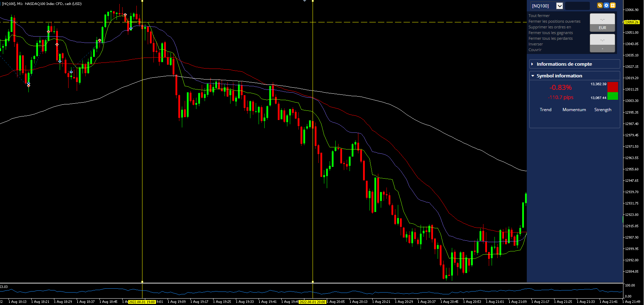The width and height of the screenshot is (644, 305).
Task: Click the Strength label
Action: pyautogui.click(x=603, y=110)
